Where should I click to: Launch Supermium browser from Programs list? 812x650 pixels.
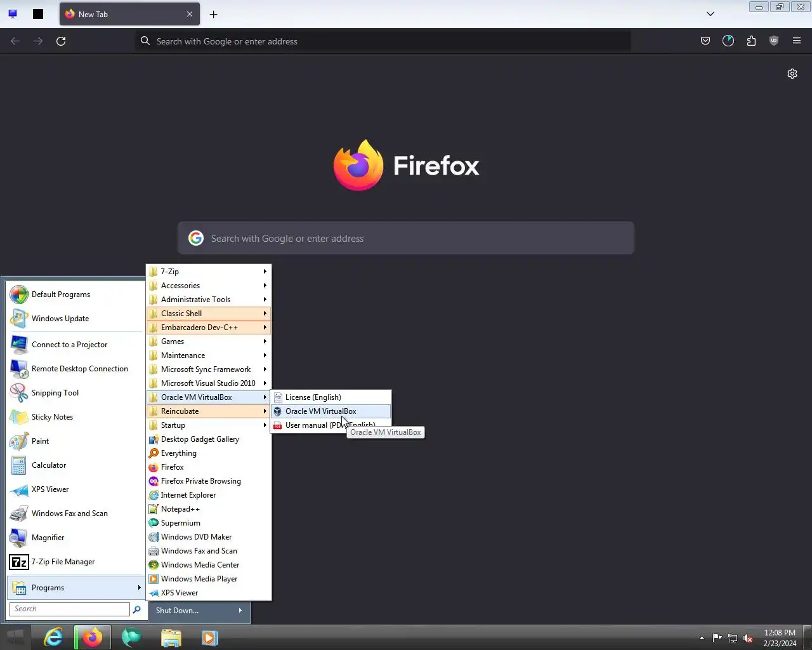pyautogui.click(x=209, y=523)
